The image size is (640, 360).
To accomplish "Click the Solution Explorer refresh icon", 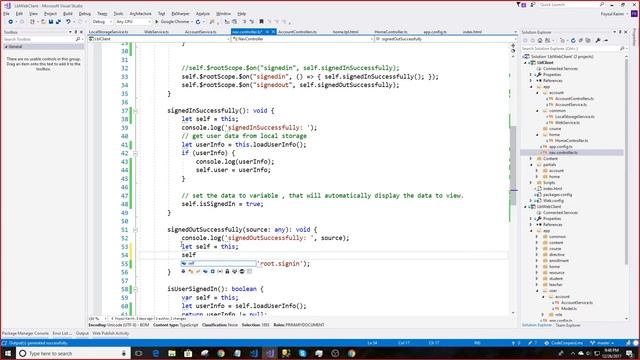I will point(573,40).
